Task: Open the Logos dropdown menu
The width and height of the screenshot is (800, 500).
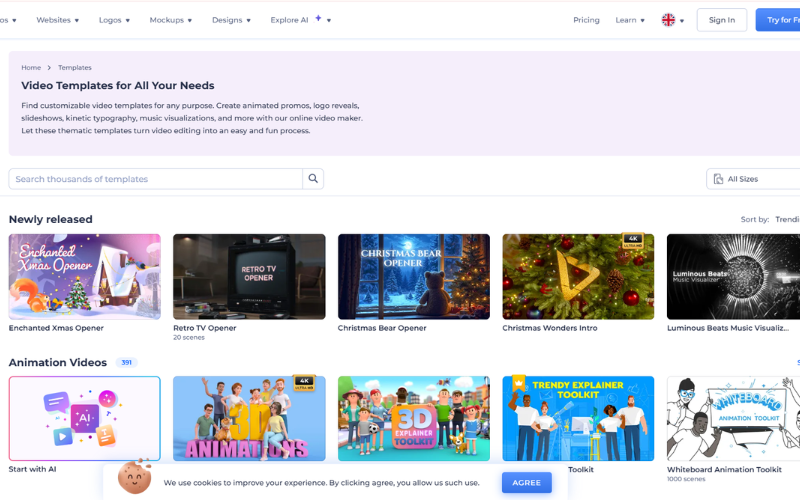Action: click(x=114, y=20)
